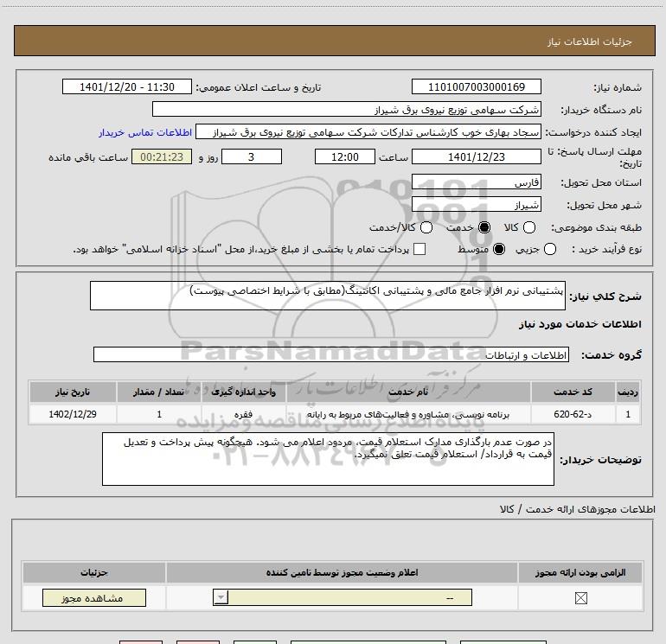Click the delivery city field شیراز

(476, 205)
